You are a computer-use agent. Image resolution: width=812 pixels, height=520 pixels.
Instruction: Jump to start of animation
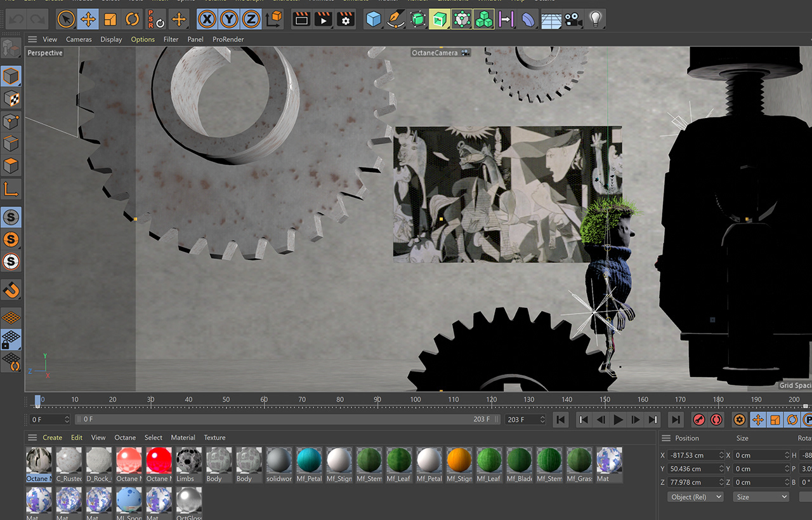click(x=560, y=420)
